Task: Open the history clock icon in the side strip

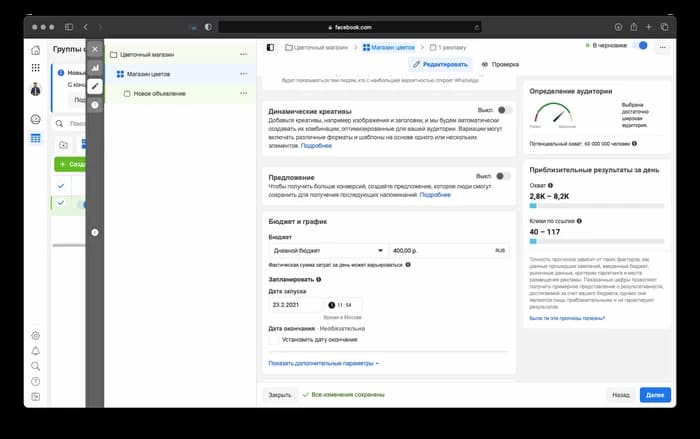Action: point(95,104)
